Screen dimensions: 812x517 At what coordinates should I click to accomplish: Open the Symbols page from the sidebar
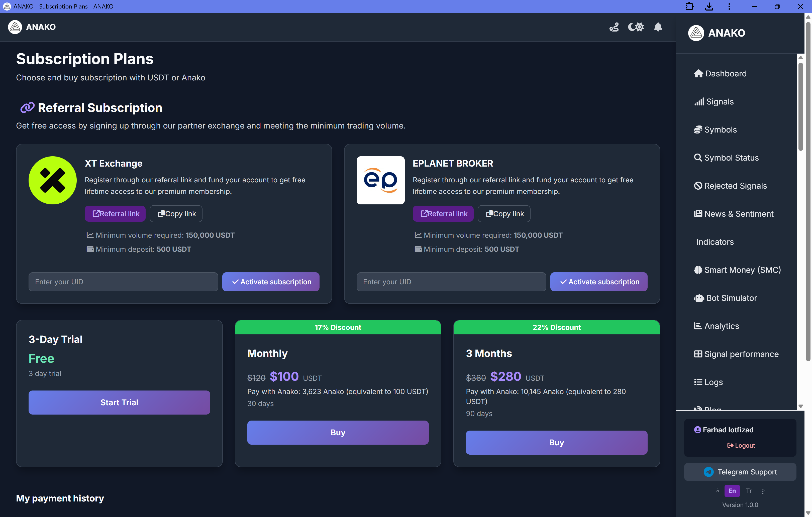click(715, 130)
